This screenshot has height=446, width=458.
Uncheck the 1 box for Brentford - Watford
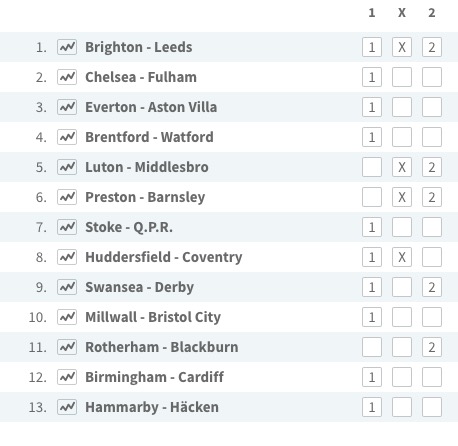point(372,137)
